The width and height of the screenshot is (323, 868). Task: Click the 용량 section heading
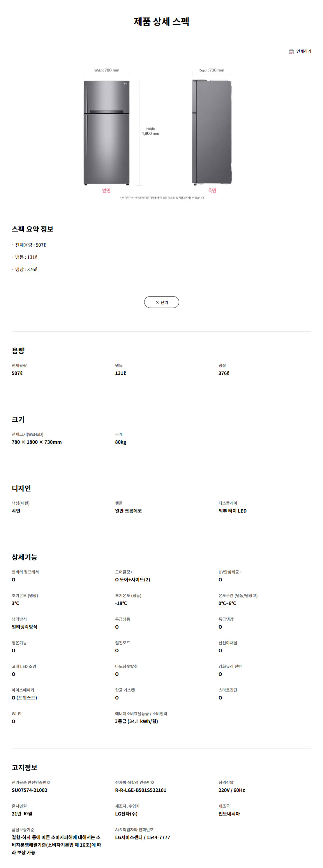[18, 351]
